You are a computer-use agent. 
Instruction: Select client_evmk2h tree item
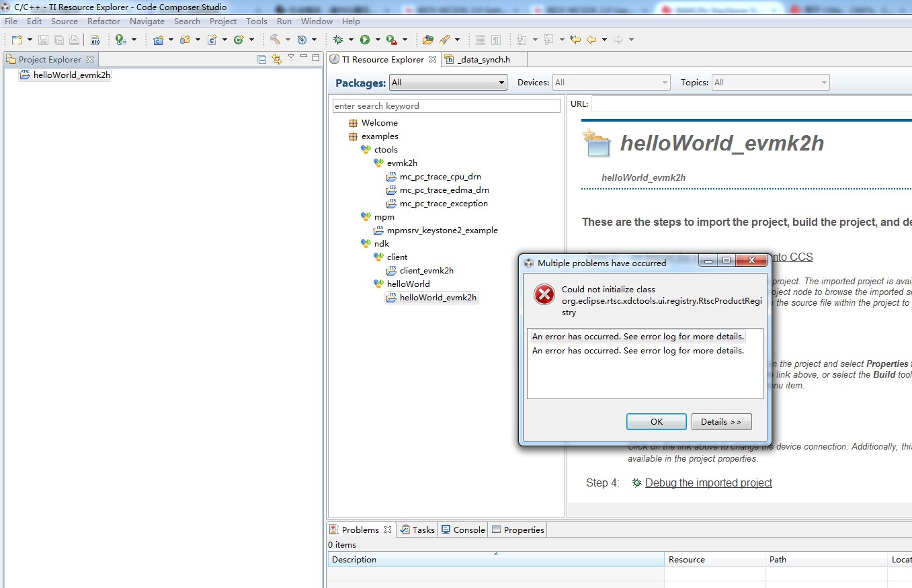pyautogui.click(x=426, y=270)
